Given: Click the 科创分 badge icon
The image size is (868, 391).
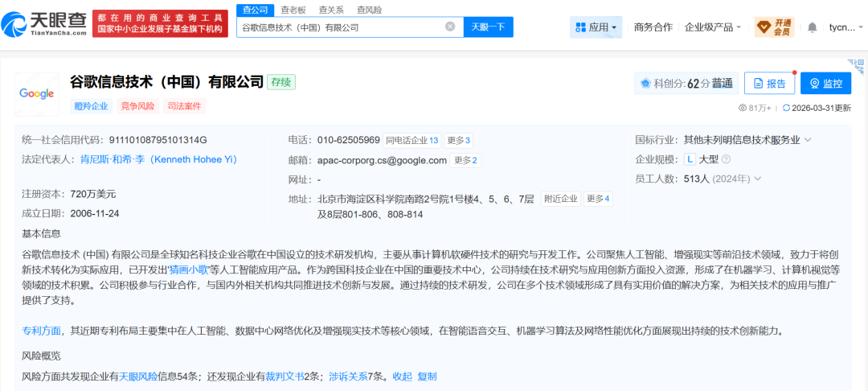Looking at the screenshot, I should point(645,84).
